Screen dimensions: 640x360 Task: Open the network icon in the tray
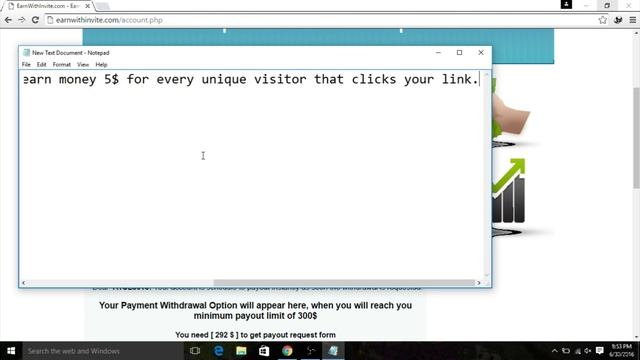(578, 351)
